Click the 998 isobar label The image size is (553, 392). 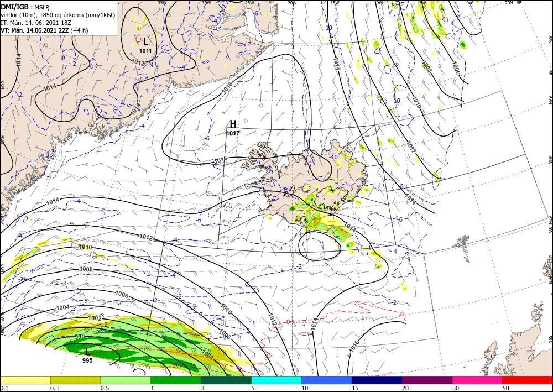[80, 337]
